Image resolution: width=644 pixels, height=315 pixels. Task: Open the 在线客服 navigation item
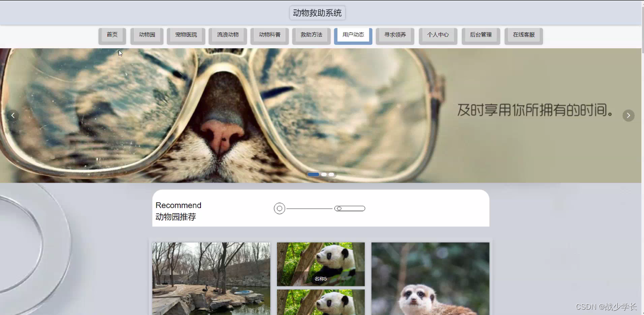tap(524, 35)
